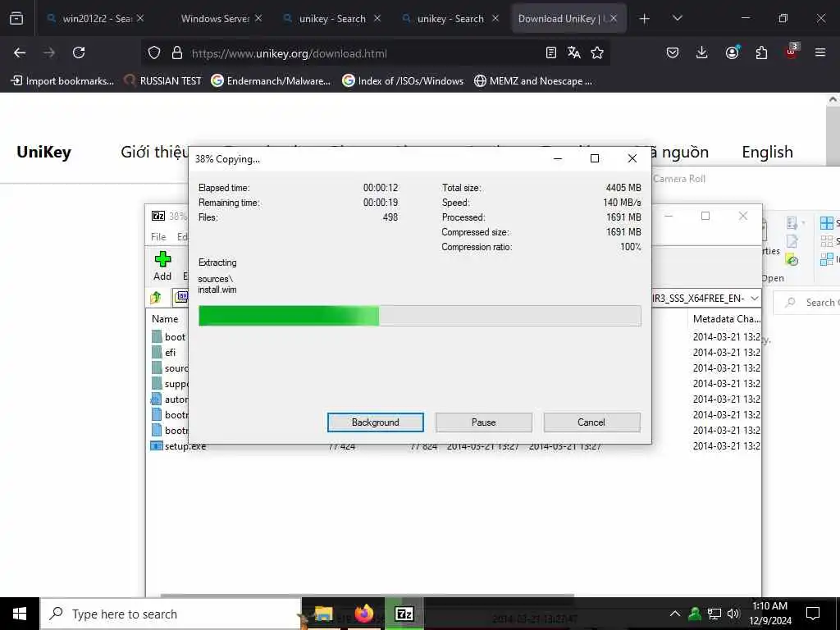Open the notification center icon
Image resolution: width=840 pixels, height=630 pixels.
coord(813,614)
